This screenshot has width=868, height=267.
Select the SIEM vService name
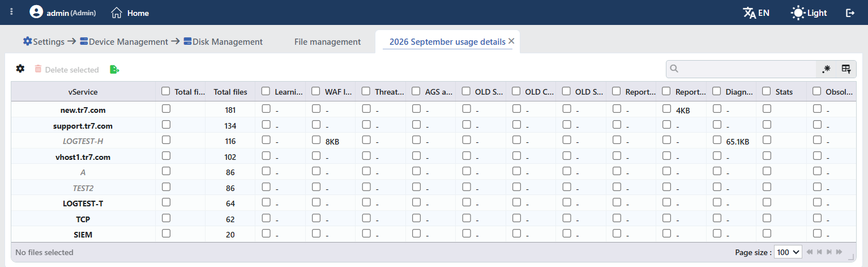(83, 235)
